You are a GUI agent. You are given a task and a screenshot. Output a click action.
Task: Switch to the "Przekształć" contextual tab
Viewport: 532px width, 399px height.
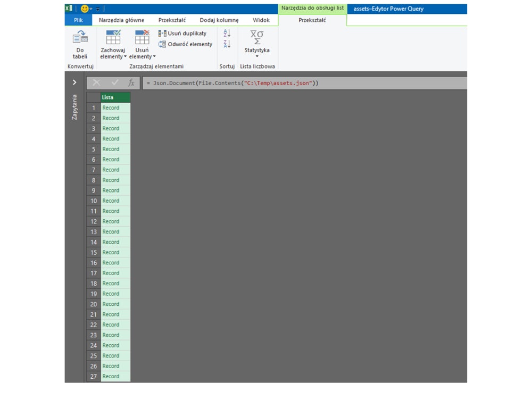click(x=311, y=20)
